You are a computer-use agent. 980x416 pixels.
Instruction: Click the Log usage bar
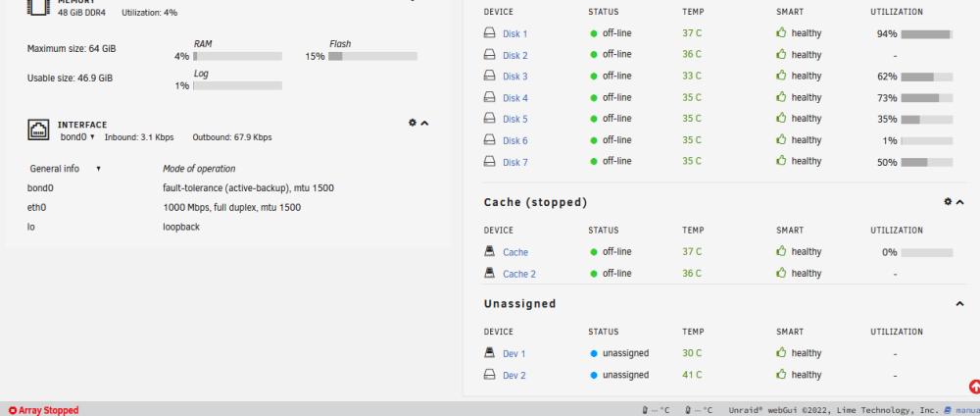237,85
